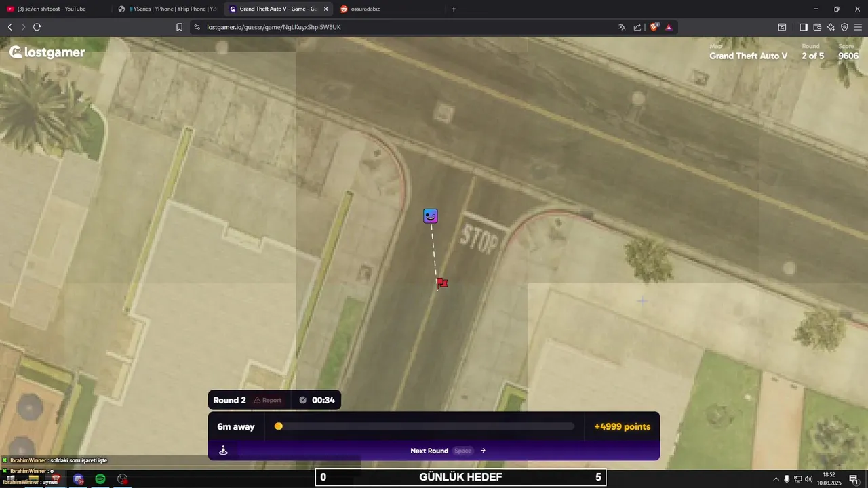Open Brave Rewards triangle icon
Image resolution: width=868 pixels, height=488 pixels.
point(669,27)
